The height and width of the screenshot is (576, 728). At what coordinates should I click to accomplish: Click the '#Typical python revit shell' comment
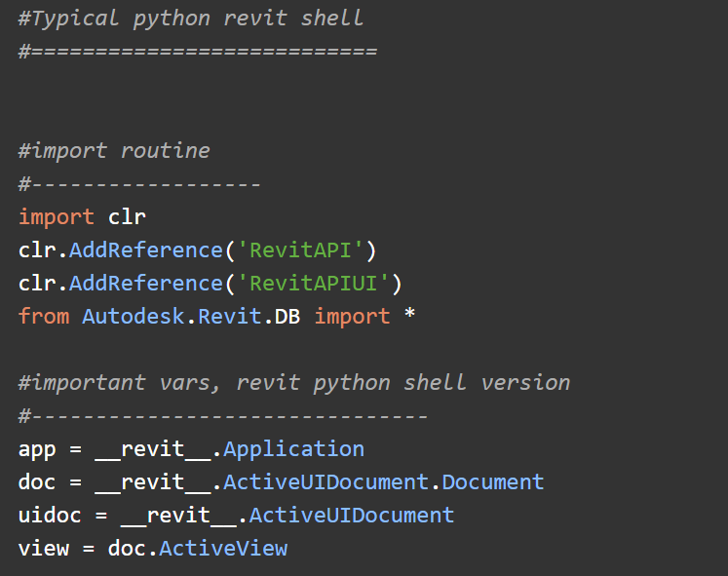coord(190,18)
